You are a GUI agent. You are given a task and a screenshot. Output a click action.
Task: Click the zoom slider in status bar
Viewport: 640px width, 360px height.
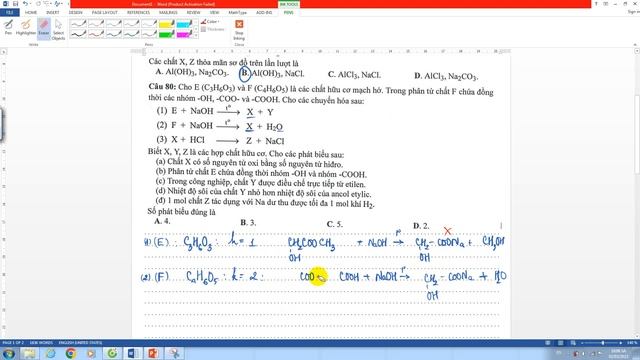pos(603,343)
